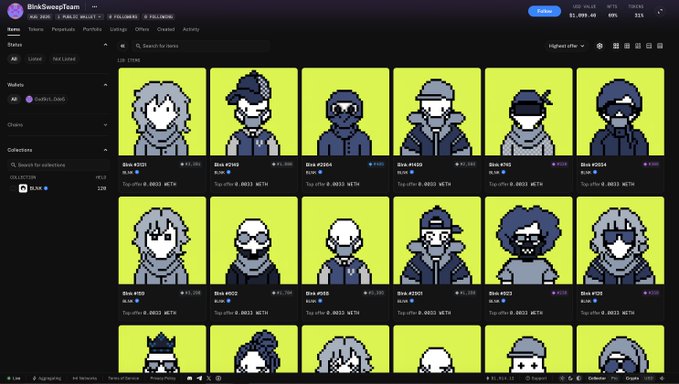Open the Listings tab

118,29
